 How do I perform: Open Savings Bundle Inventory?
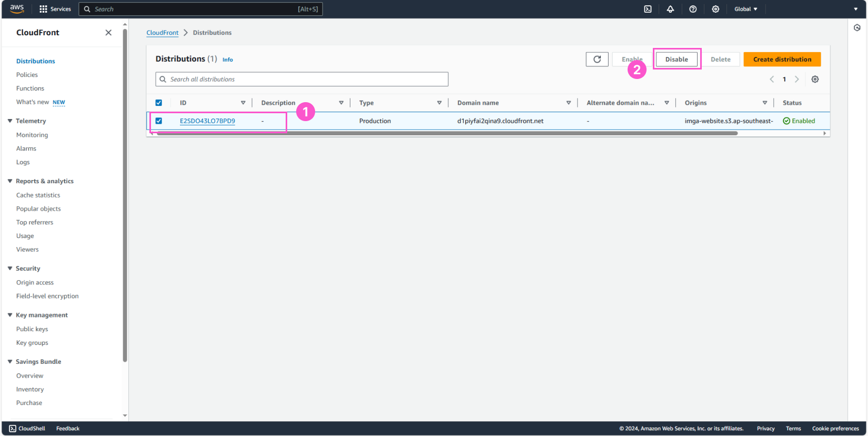click(29, 390)
